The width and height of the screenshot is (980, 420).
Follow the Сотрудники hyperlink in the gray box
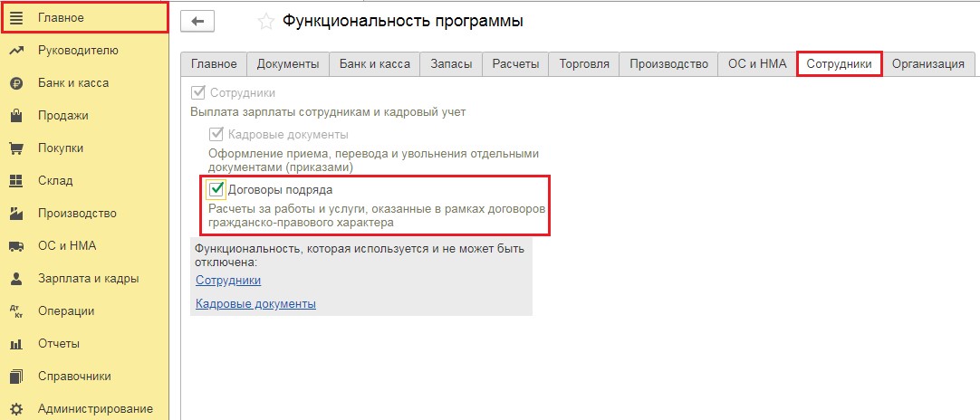[x=228, y=281]
